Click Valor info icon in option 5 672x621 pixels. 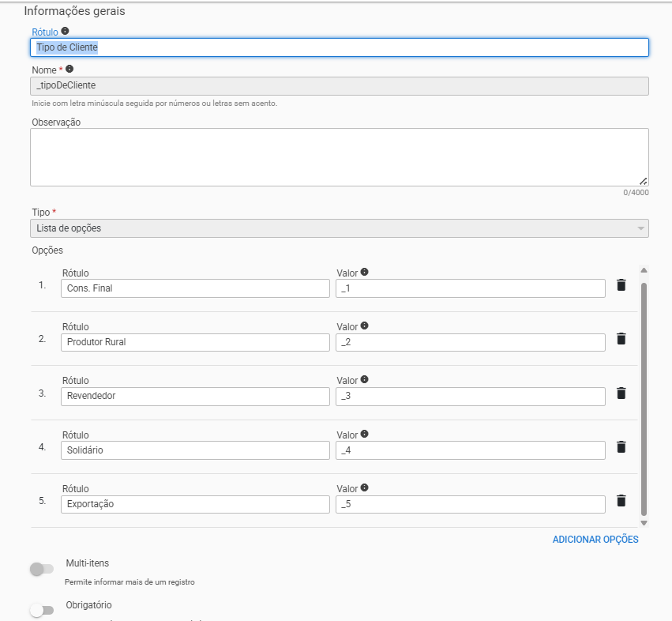click(364, 487)
